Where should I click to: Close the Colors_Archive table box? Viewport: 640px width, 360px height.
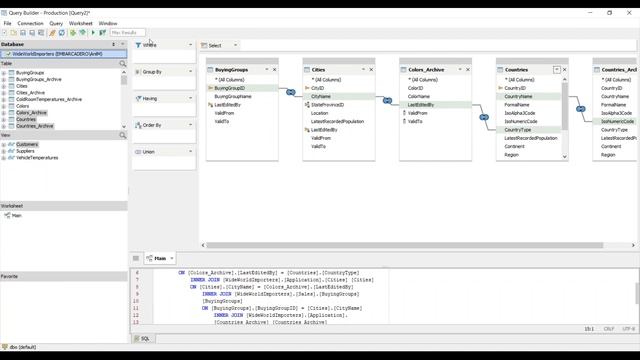(468, 70)
